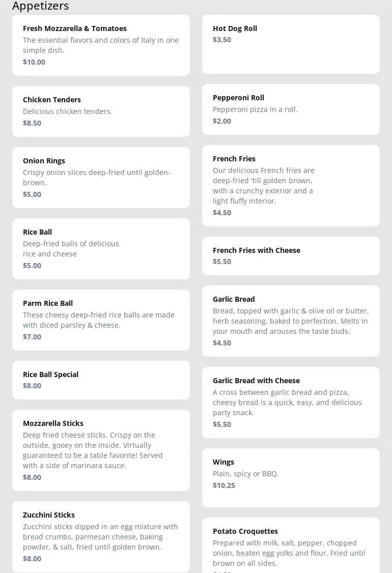Click the $10.25 price under Wings

click(x=224, y=485)
